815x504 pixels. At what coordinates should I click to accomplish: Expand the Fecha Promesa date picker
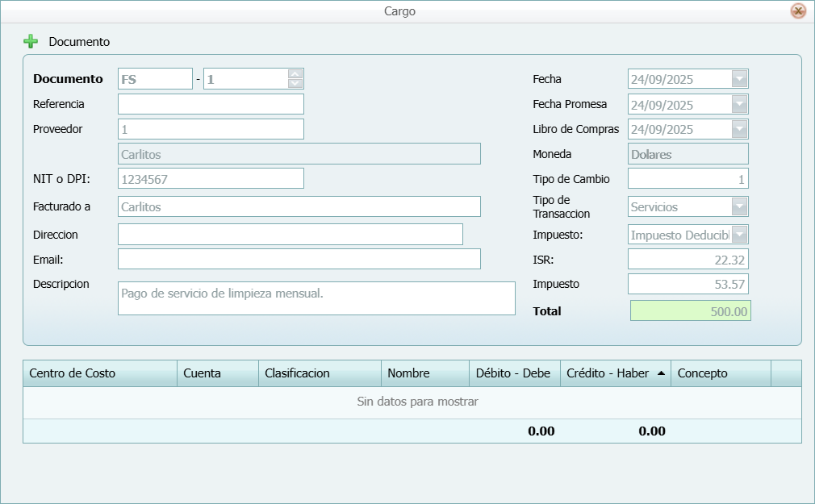pyautogui.click(x=739, y=104)
